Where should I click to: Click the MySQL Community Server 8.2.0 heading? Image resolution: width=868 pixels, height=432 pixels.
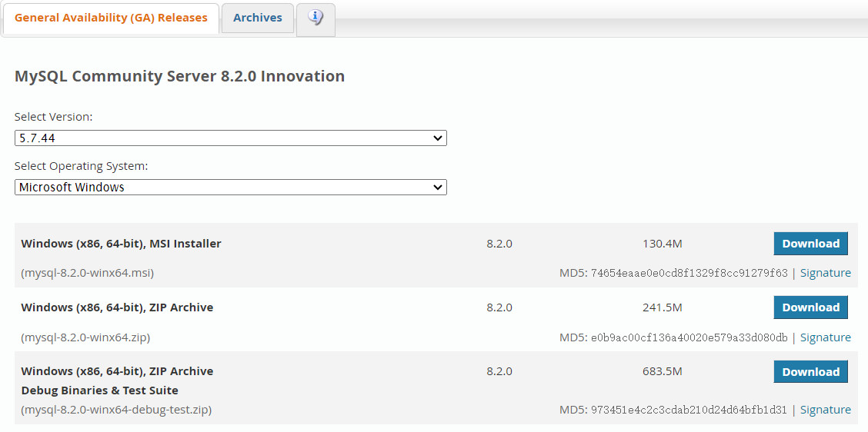[x=179, y=76]
